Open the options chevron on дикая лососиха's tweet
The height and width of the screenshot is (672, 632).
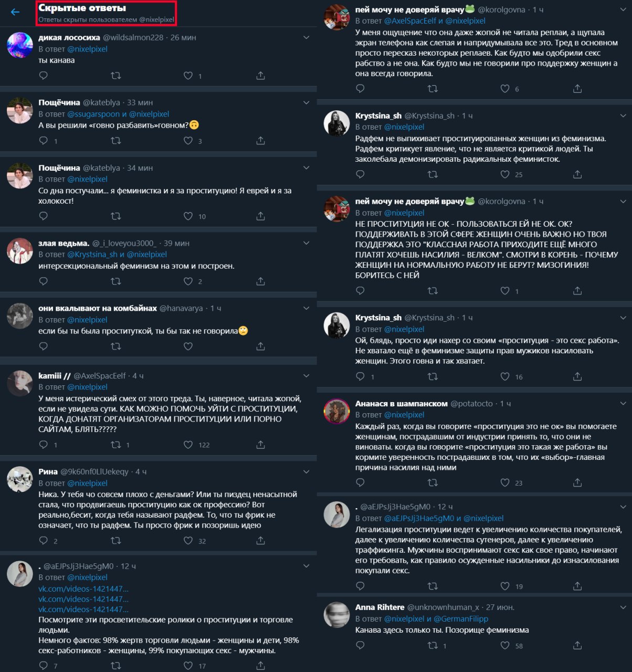[307, 38]
